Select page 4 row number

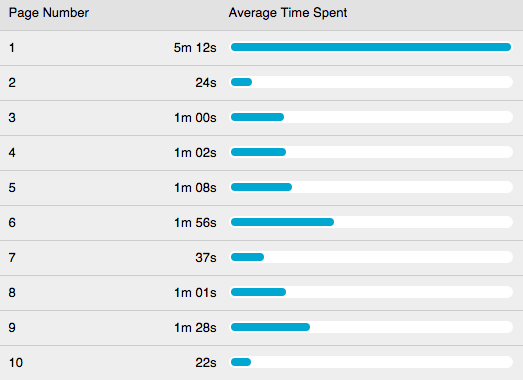(x=12, y=153)
